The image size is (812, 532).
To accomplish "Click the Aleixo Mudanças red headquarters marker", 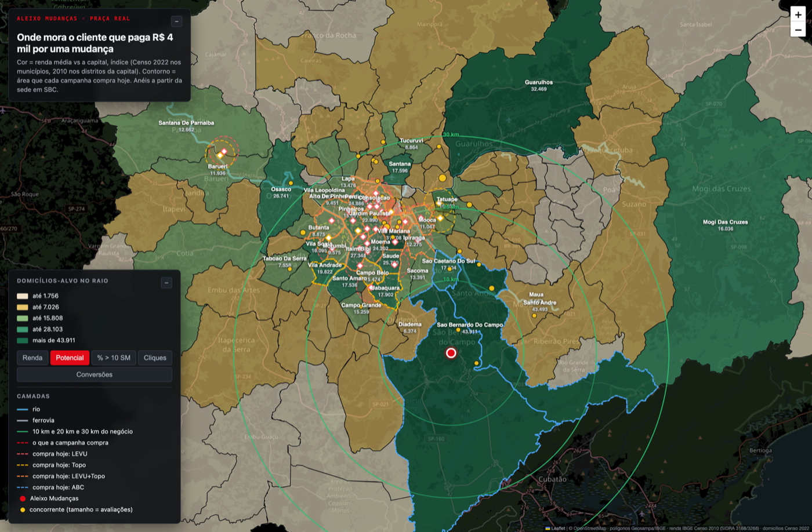I will pyautogui.click(x=451, y=353).
